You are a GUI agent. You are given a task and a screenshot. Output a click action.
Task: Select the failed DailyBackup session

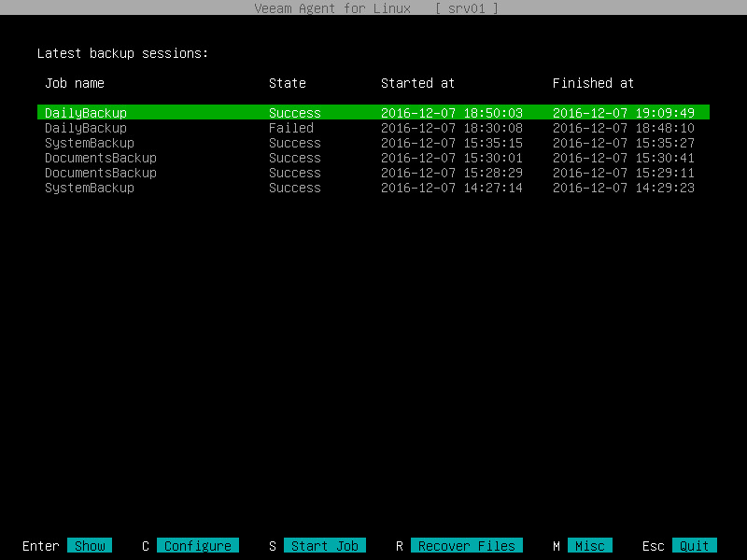(373, 128)
